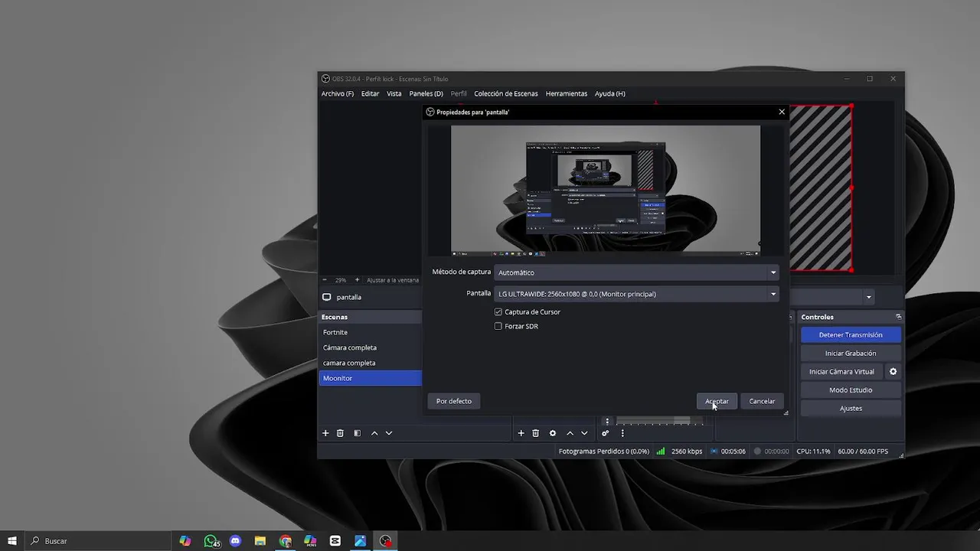Zoom out preview with the minus icon
The height and width of the screenshot is (551, 980).
[x=325, y=280]
